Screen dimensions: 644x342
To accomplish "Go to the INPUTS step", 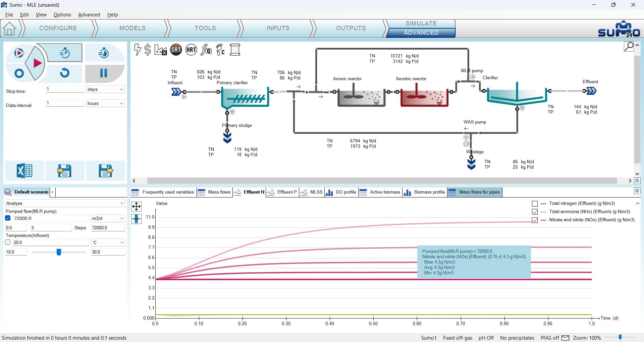I will click(x=278, y=28).
